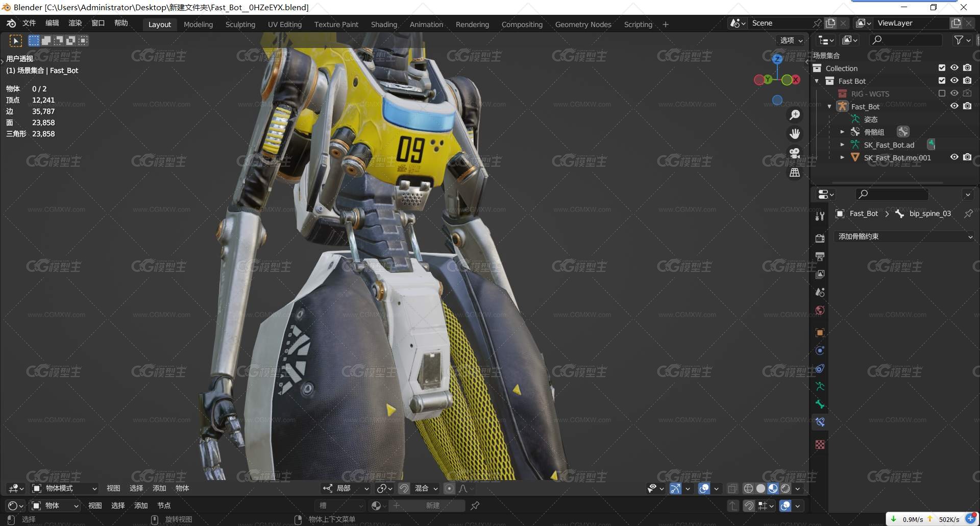Image resolution: width=980 pixels, height=526 pixels.
Task: Uncheck Collection exclude checkbox
Action: (x=942, y=68)
